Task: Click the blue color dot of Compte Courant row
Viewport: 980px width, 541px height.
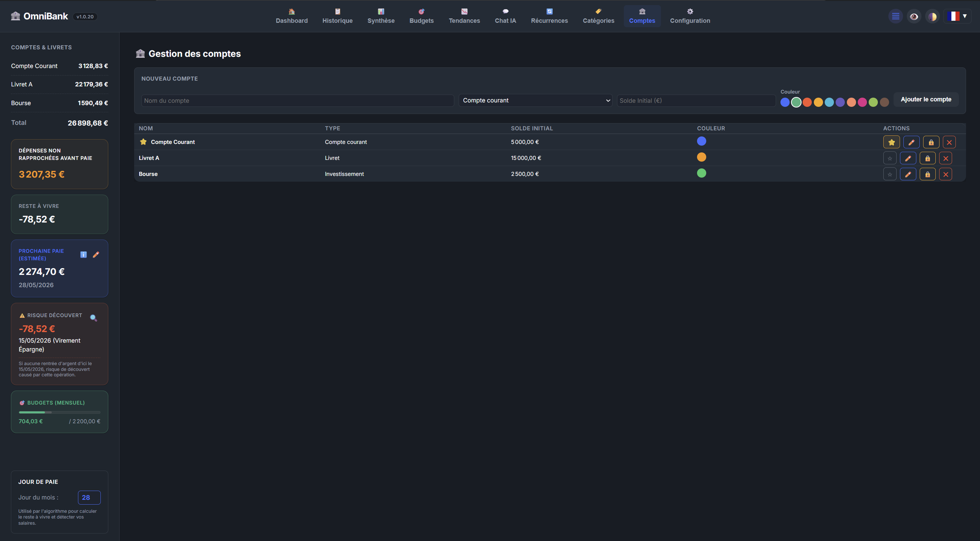Action: [x=701, y=141]
